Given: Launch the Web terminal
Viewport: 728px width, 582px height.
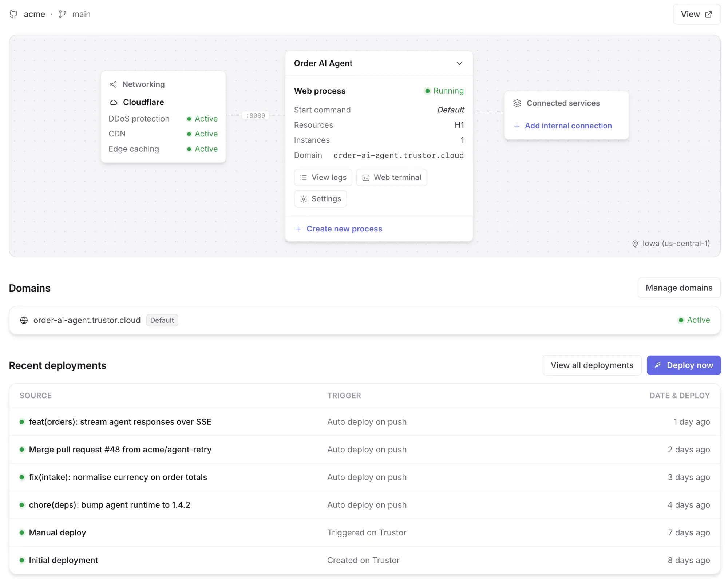Looking at the screenshot, I should (x=391, y=178).
